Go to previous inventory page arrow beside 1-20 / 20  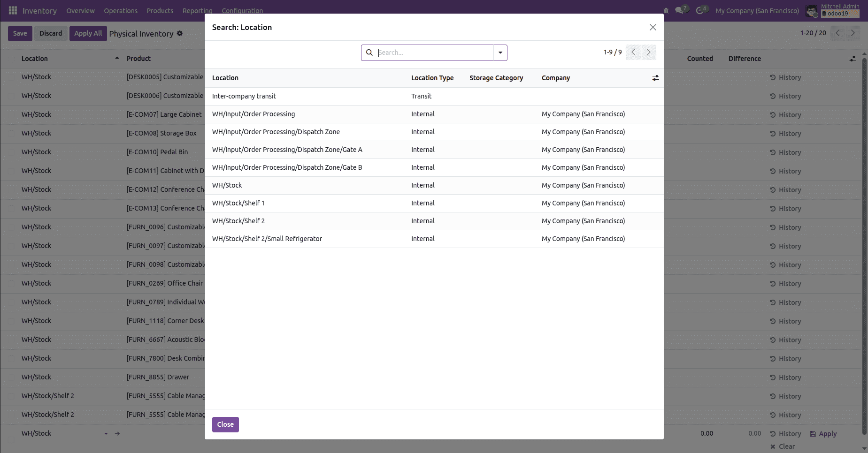point(837,33)
